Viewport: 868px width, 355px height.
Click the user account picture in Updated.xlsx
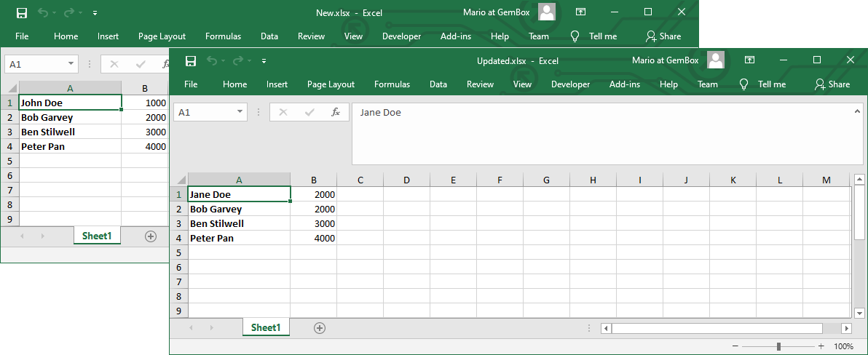tap(716, 60)
